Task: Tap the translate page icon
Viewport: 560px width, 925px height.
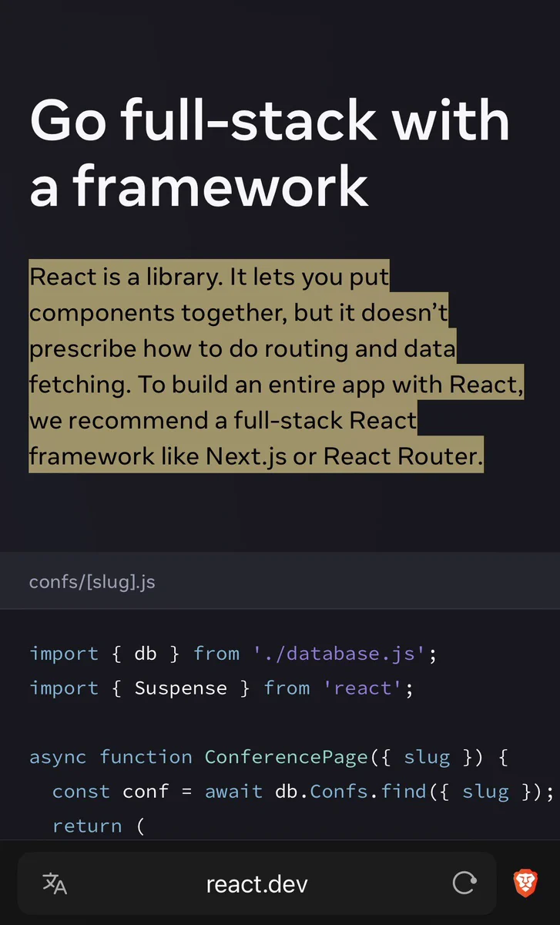Action: pos(55,883)
